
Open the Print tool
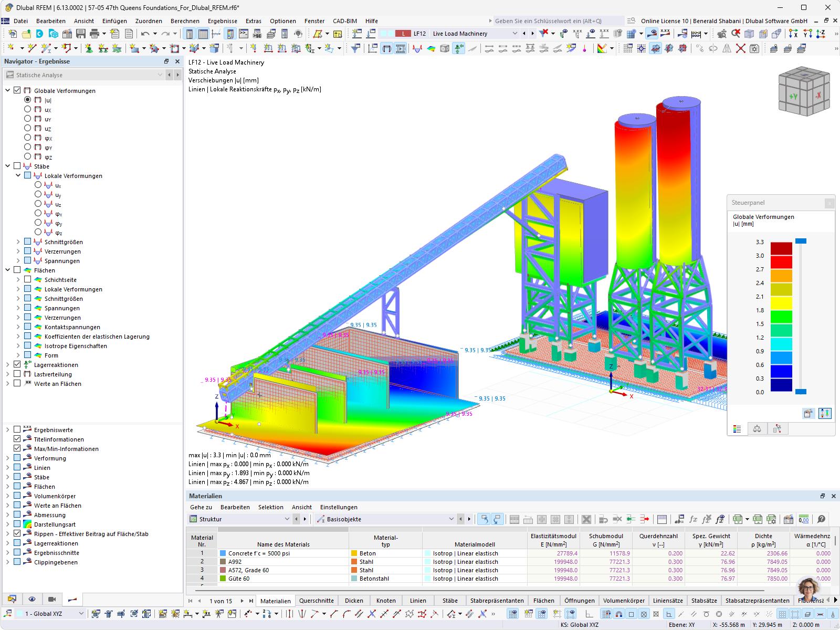(x=93, y=33)
